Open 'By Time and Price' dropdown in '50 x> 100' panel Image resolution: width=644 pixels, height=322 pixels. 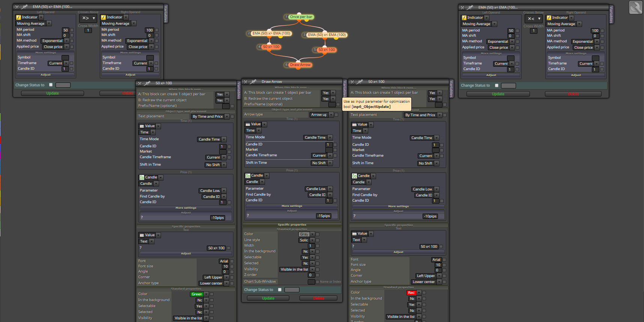click(x=211, y=117)
